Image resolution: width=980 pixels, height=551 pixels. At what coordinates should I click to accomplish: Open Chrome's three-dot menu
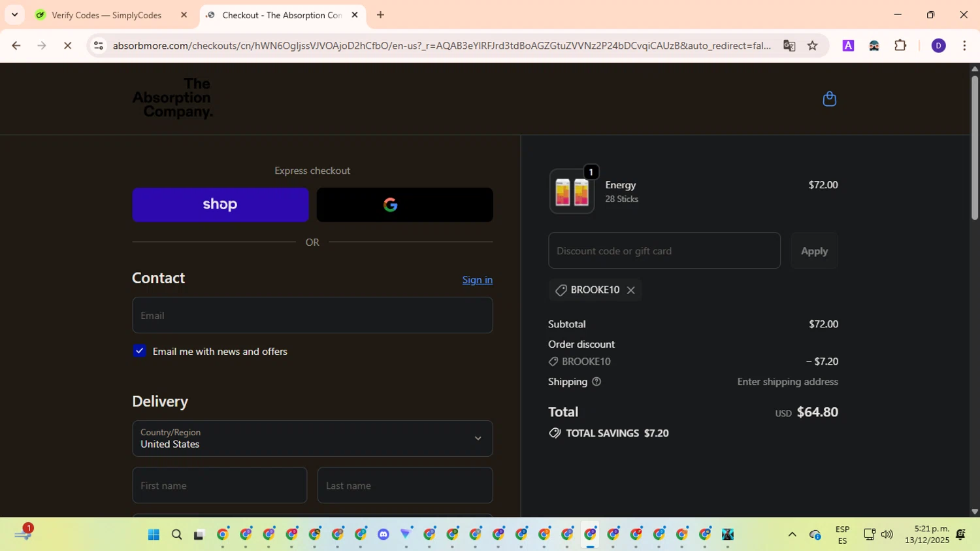[x=964, y=46]
